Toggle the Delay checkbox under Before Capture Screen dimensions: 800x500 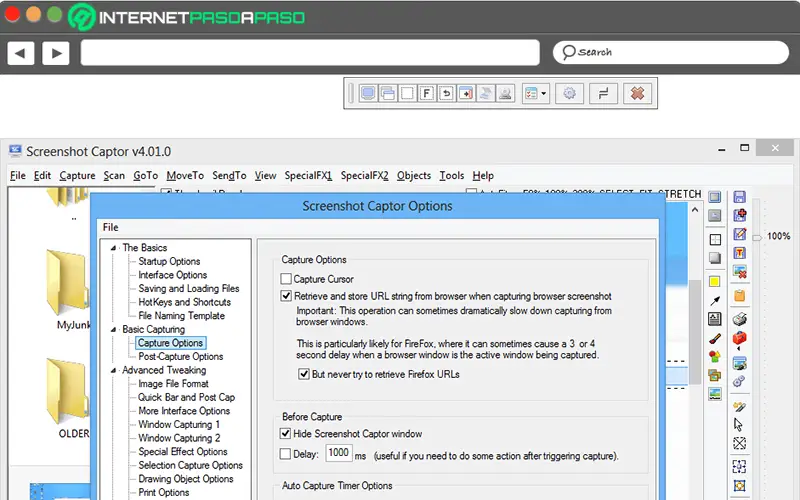coord(287,454)
